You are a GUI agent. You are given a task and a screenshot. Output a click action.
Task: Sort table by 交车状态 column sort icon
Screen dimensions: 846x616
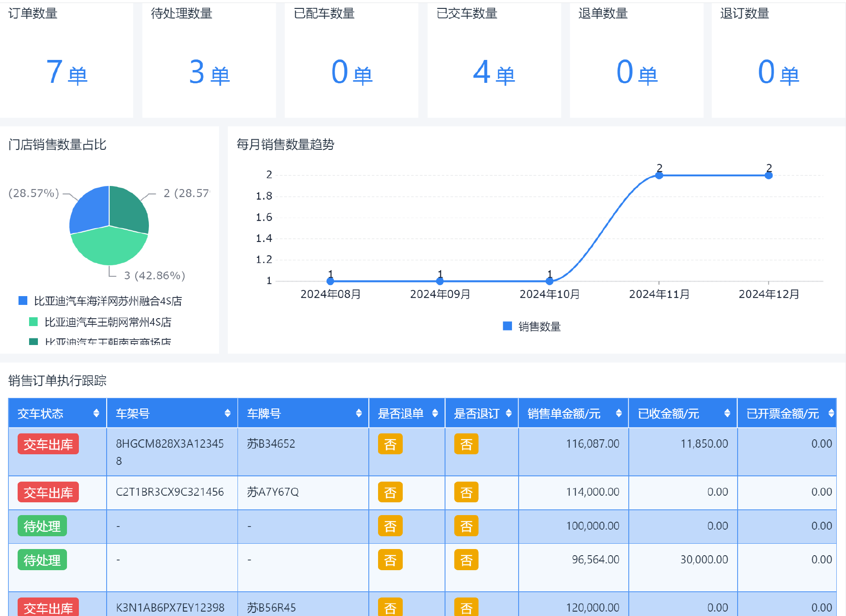click(96, 413)
